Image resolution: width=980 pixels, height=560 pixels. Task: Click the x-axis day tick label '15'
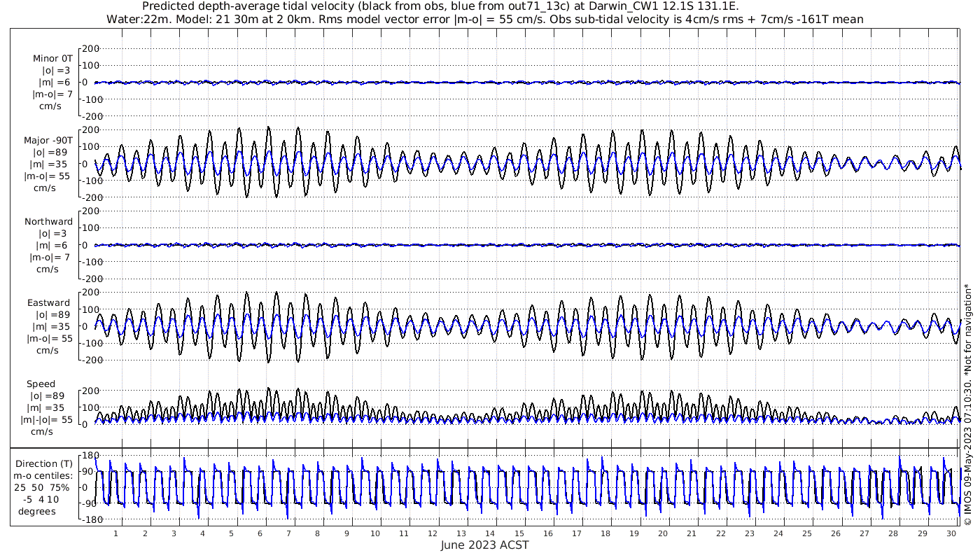pos(519,533)
